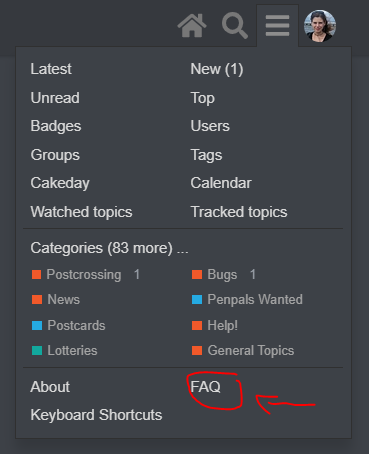Open the About page
The height and width of the screenshot is (454, 369).
50,387
